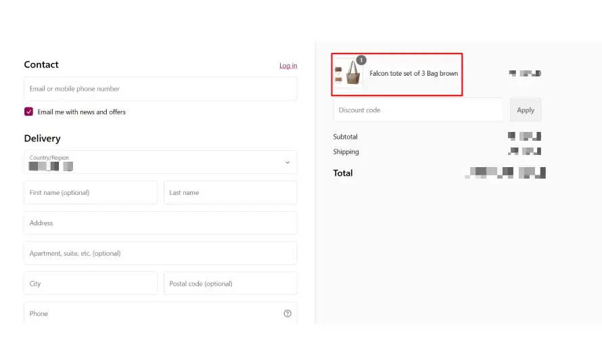This screenshot has height=364, width=602.
Task: Click the Address input field
Action: pyautogui.click(x=160, y=223)
